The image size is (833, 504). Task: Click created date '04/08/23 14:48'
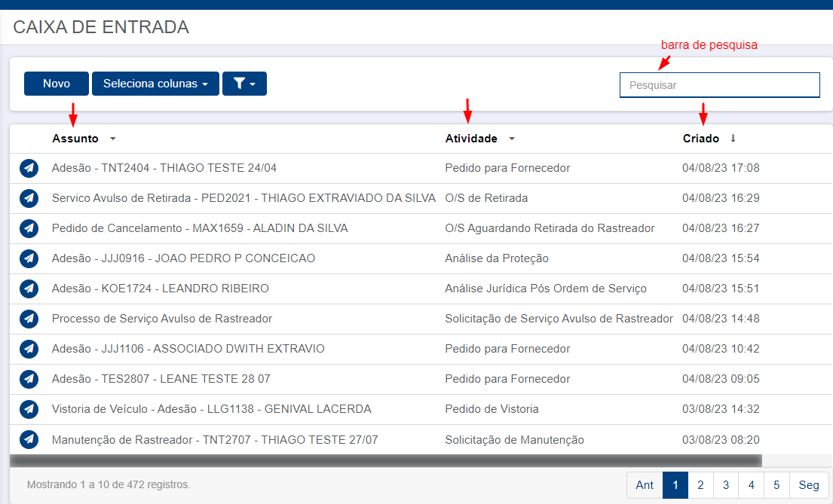[721, 319]
